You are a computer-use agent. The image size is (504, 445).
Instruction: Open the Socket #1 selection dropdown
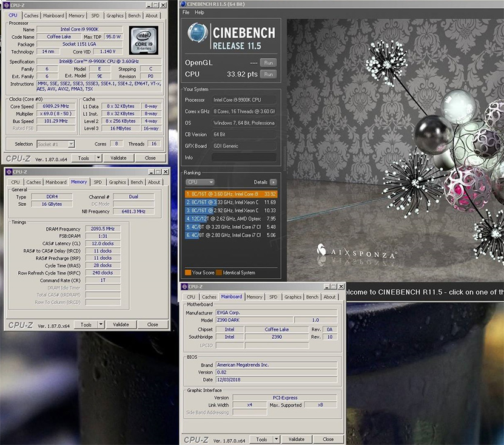(x=71, y=144)
